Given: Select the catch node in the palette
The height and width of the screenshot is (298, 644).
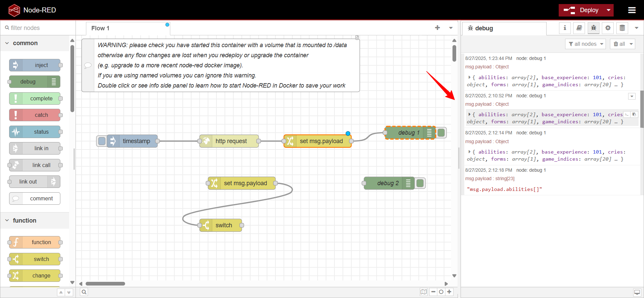Looking at the screenshot, I should pos(35,115).
